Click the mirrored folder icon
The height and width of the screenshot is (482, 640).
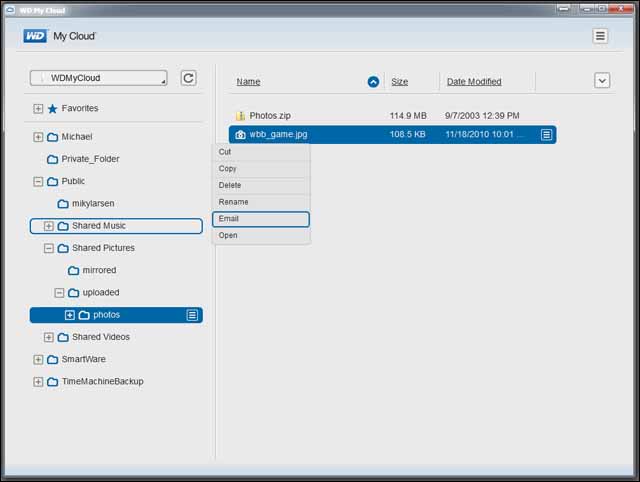click(73, 271)
